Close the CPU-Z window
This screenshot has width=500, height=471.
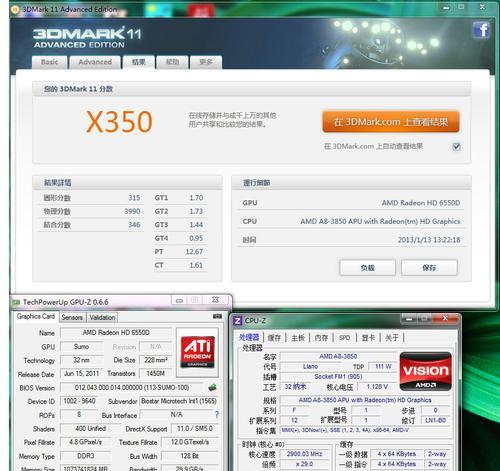(445, 319)
